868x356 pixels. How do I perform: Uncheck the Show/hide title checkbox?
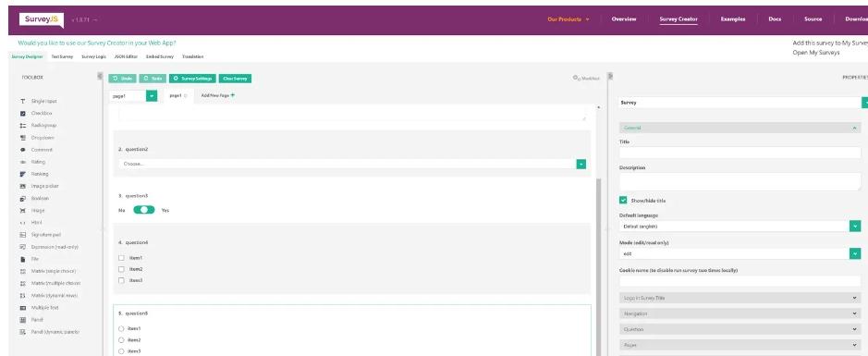(623, 201)
